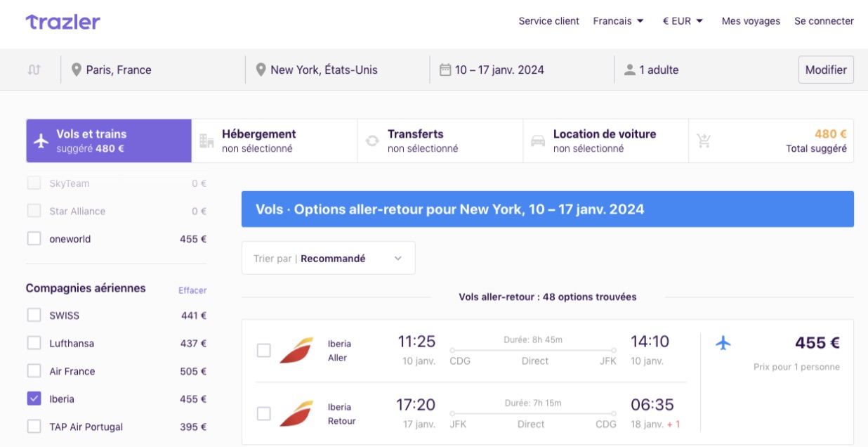This screenshot has width=868, height=447.
Task: Click the shopping cart icon near Total suggéré
Action: (x=704, y=141)
